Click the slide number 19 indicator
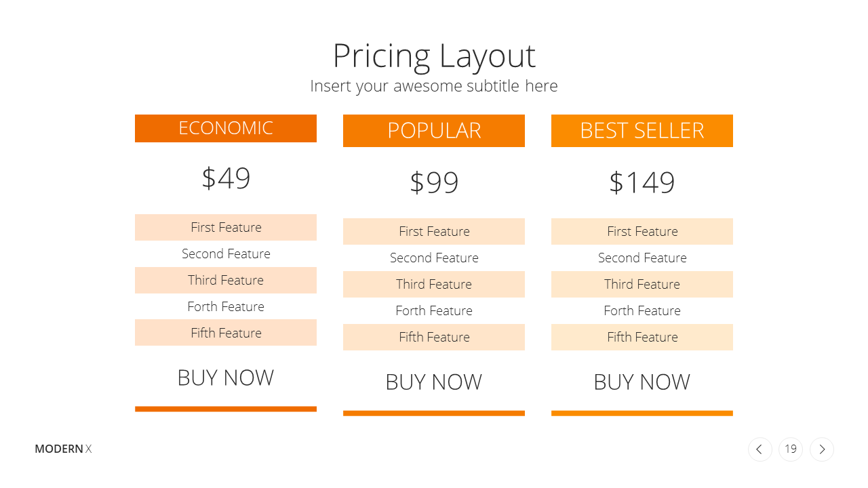Image resolution: width=868 pixels, height=488 pixels. tap(791, 449)
